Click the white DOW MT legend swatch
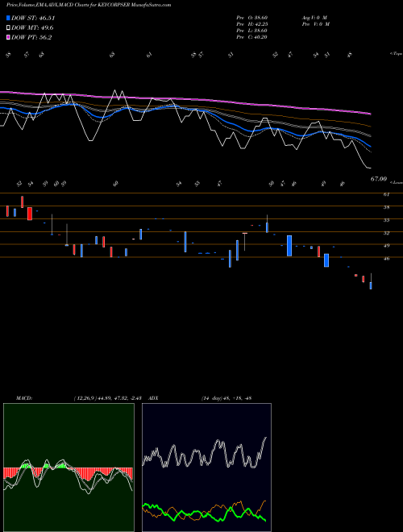This screenshot has width=403, height=532. (x=8, y=28)
